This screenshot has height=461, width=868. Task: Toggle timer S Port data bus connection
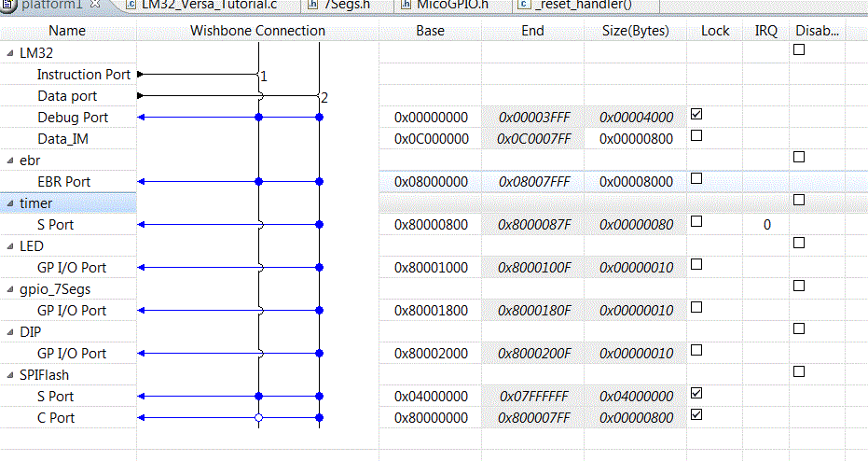[320, 224]
